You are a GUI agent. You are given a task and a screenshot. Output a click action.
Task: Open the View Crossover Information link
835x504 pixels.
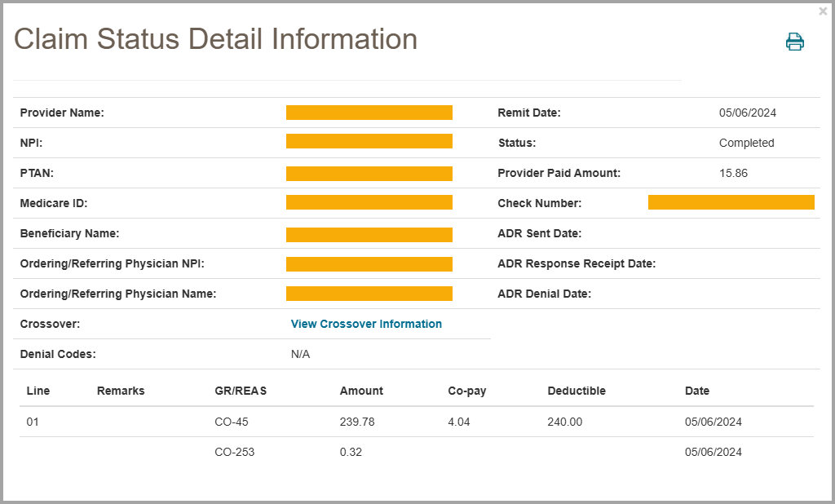[366, 324]
